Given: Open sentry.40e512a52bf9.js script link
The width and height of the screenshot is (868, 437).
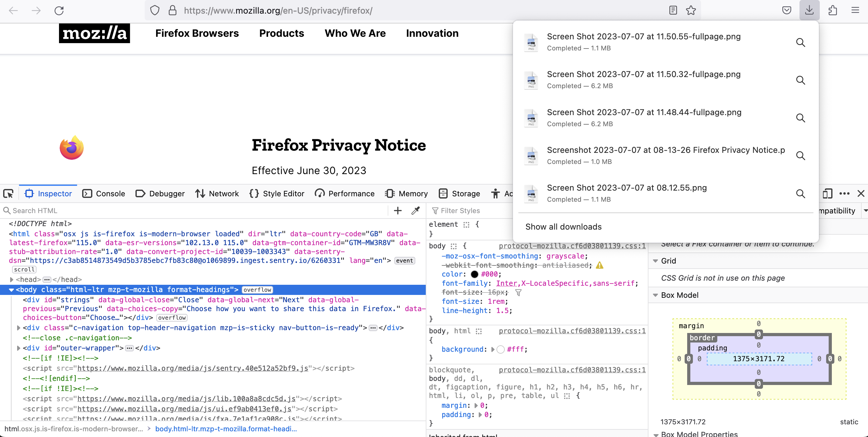Looking at the screenshot, I should tap(193, 368).
